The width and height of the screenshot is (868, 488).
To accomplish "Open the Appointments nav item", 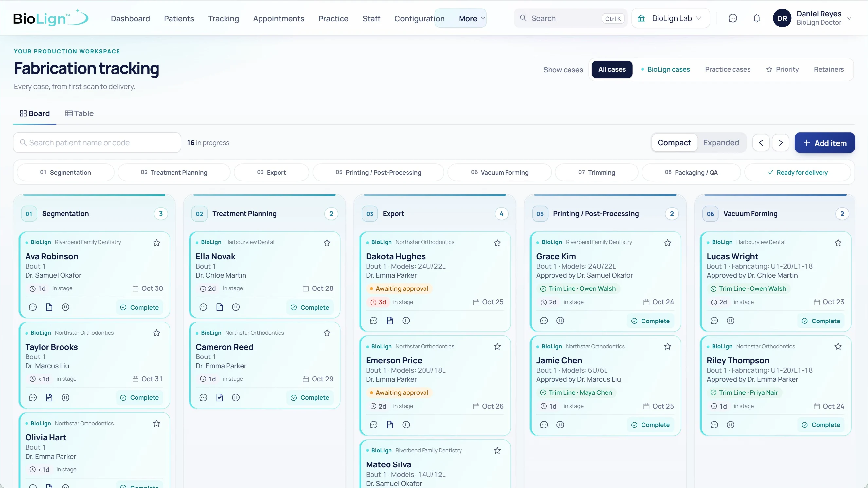I will 279,19.
